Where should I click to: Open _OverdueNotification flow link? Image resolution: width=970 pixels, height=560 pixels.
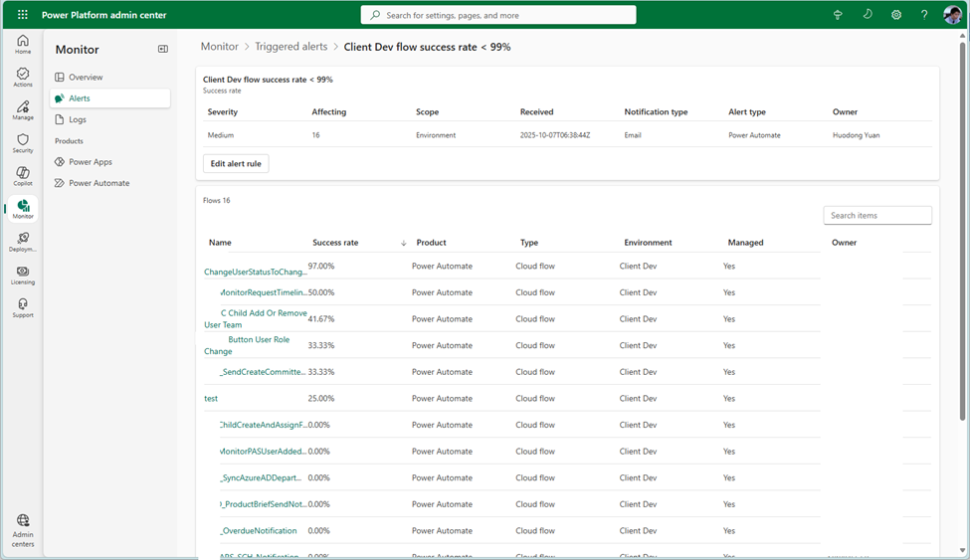pyautogui.click(x=259, y=531)
